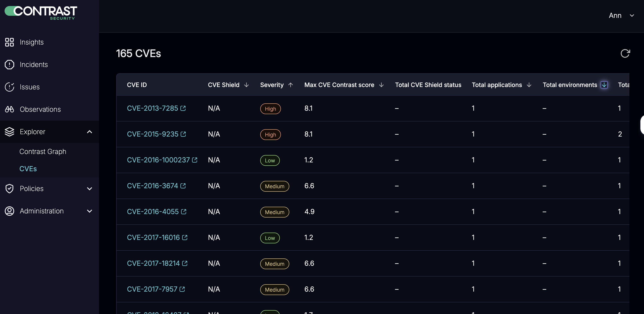Click the Incidents alert icon

tap(9, 65)
